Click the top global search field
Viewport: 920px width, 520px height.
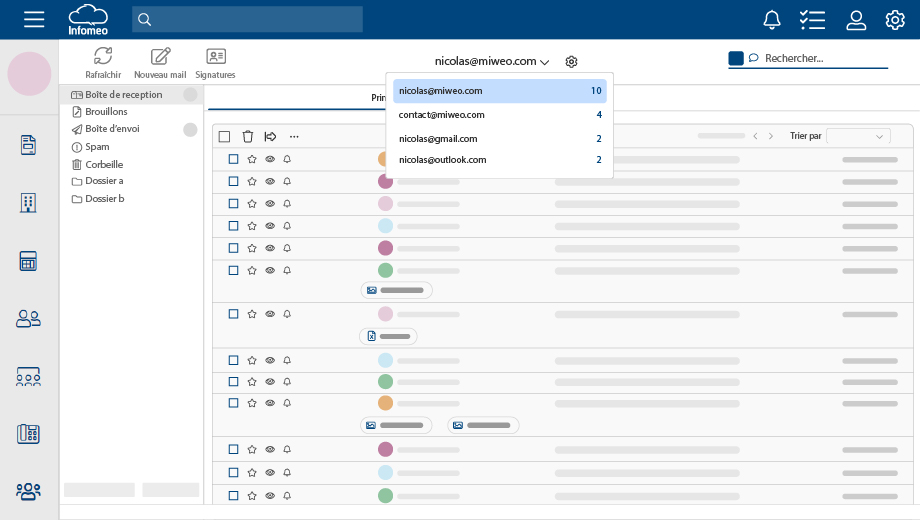pos(247,19)
